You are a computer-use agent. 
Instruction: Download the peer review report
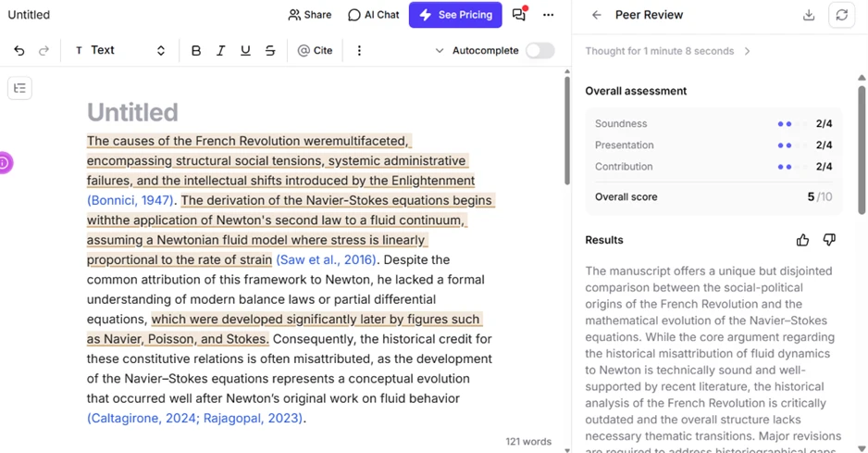[x=809, y=15]
